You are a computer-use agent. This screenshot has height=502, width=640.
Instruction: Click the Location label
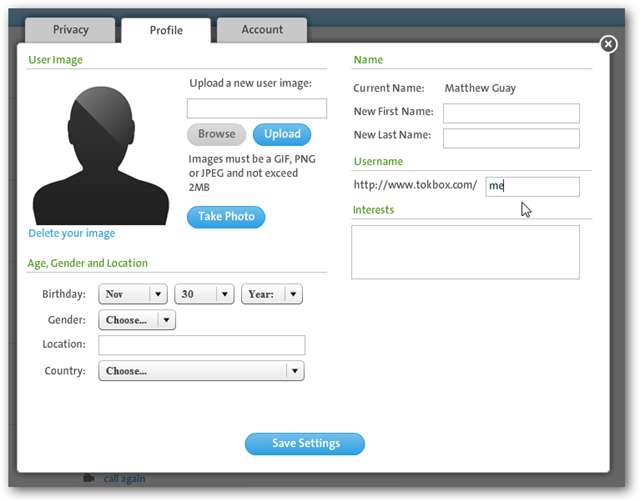coord(64,344)
